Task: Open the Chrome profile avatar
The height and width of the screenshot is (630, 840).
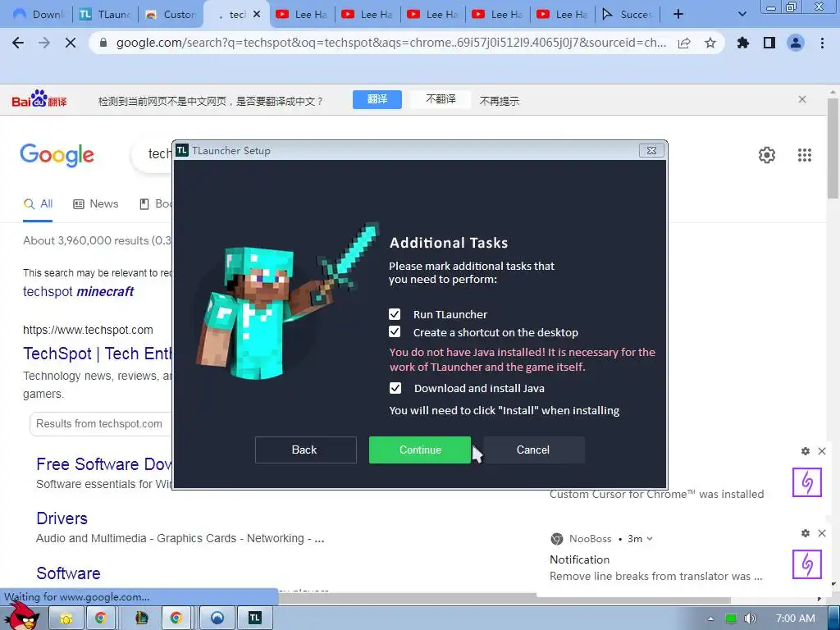Action: [796, 43]
